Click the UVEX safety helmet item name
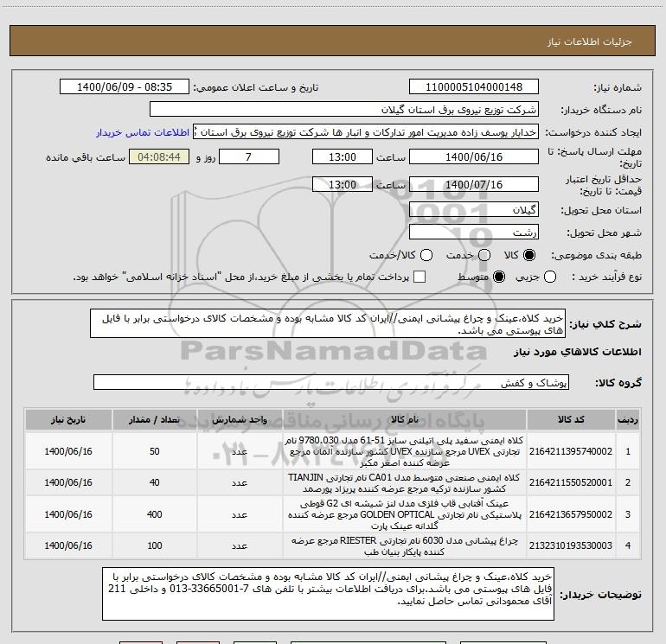This screenshot has height=644, width=666. tap(405, 451)
